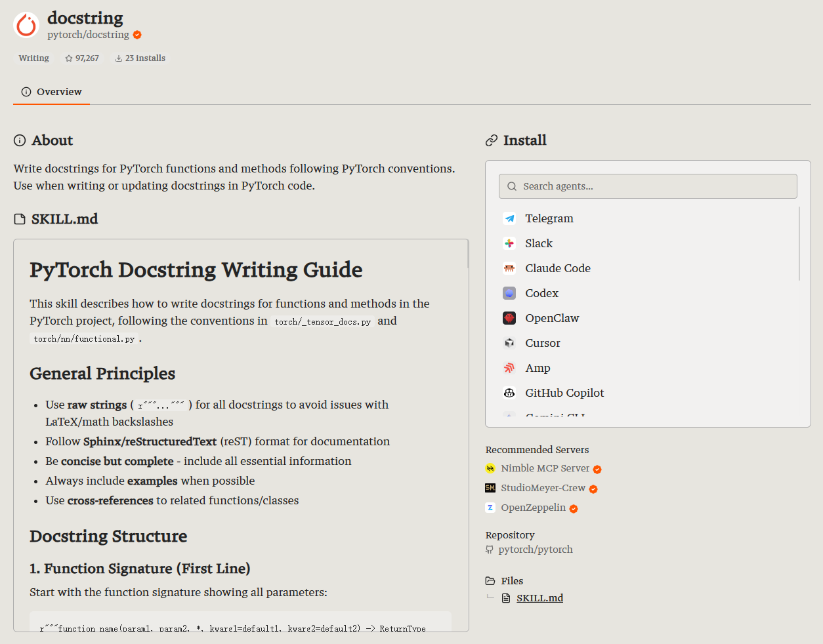Click the repository fork icon beside pytorch/pytorch
The image size is (823, 644).
490,550
